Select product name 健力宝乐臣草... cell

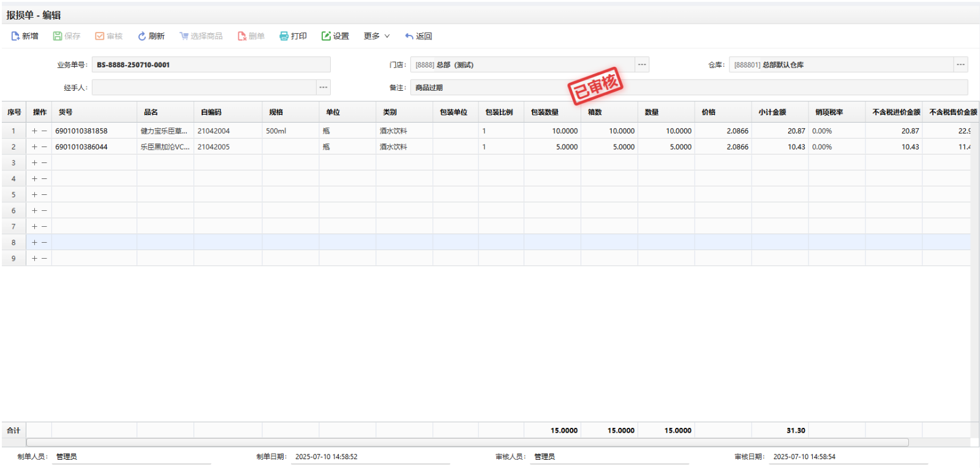[x=165, y=131]
